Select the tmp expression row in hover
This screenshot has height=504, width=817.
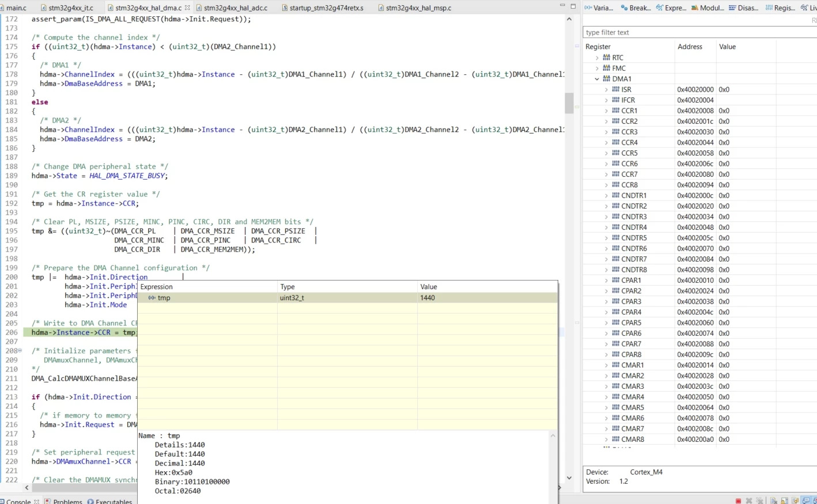point(347,298)
